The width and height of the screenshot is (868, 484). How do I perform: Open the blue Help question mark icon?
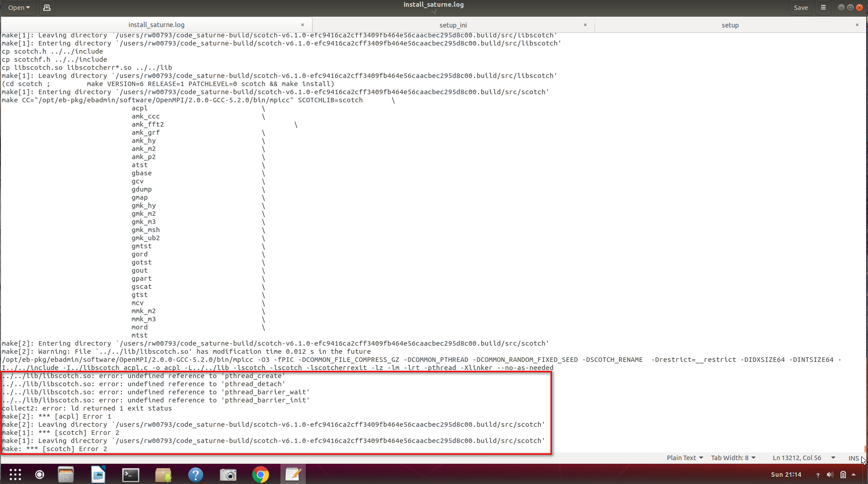pos(196,475)
